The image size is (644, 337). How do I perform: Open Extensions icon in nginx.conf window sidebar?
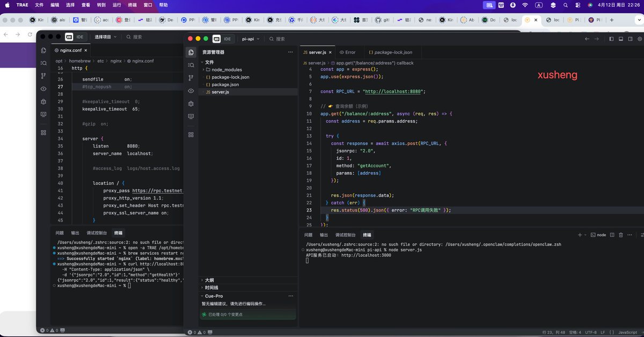click(x=43, y=132)
